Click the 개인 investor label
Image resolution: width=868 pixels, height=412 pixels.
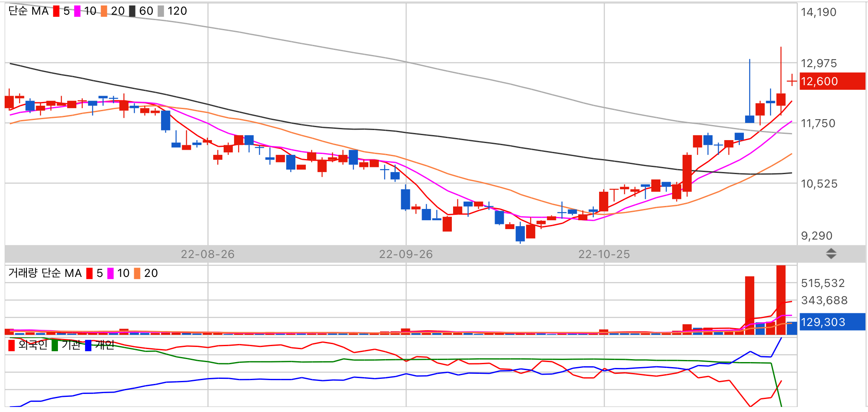point(104,345)
